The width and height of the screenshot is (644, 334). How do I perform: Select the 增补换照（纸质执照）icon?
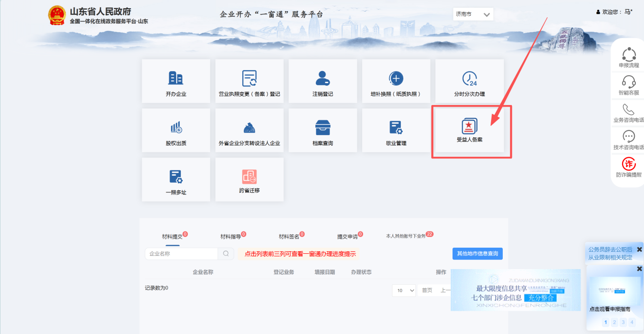pyautogui.click(x=396, y=79)
